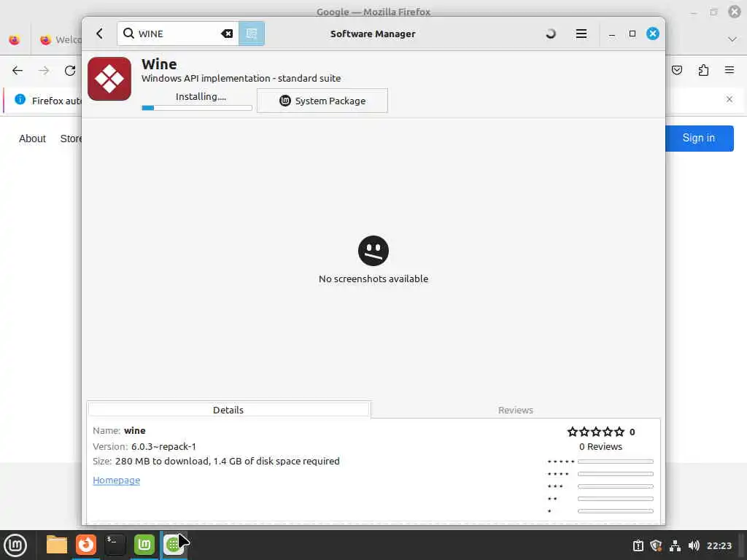Viewport: 747px width, 560px height.
Task: Click the 'No screenshots available' face icon
Action: click(373, 251)
